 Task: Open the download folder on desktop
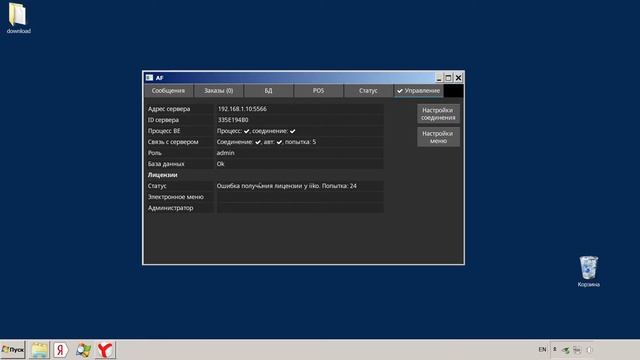[18, 18]
